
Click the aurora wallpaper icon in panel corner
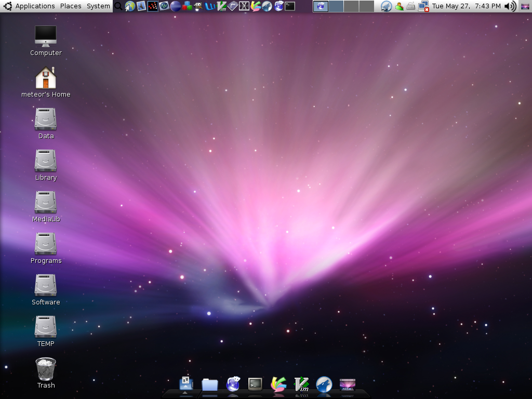525,6
